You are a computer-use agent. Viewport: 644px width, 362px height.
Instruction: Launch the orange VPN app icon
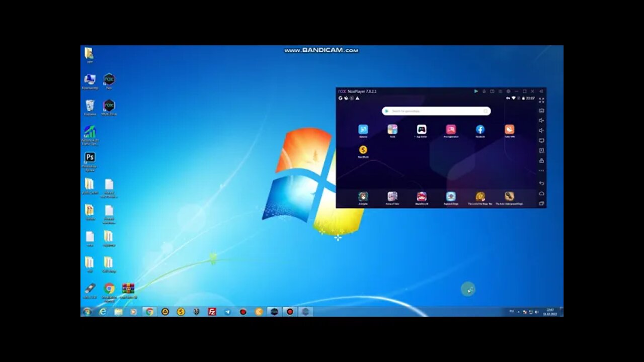pos(509,130)
